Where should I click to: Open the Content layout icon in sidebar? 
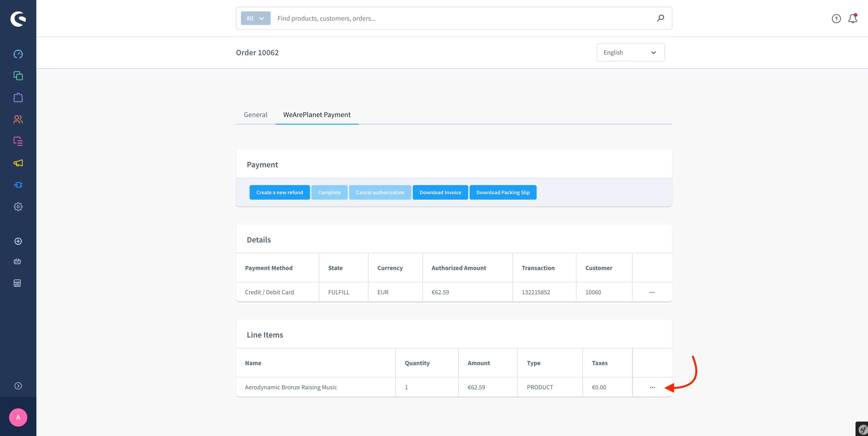18,141
